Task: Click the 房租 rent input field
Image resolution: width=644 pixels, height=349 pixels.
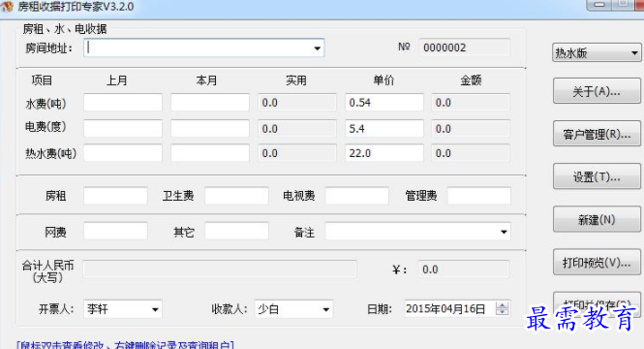Action: [115, 196]
